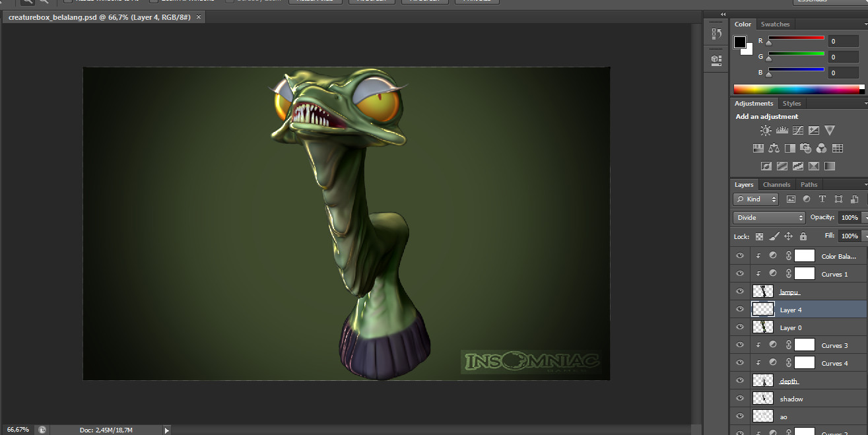The width and height of the screenshot is (868, 435).
Task: Click the status bar icon beside zoom percentage
Action: point(42,430)
